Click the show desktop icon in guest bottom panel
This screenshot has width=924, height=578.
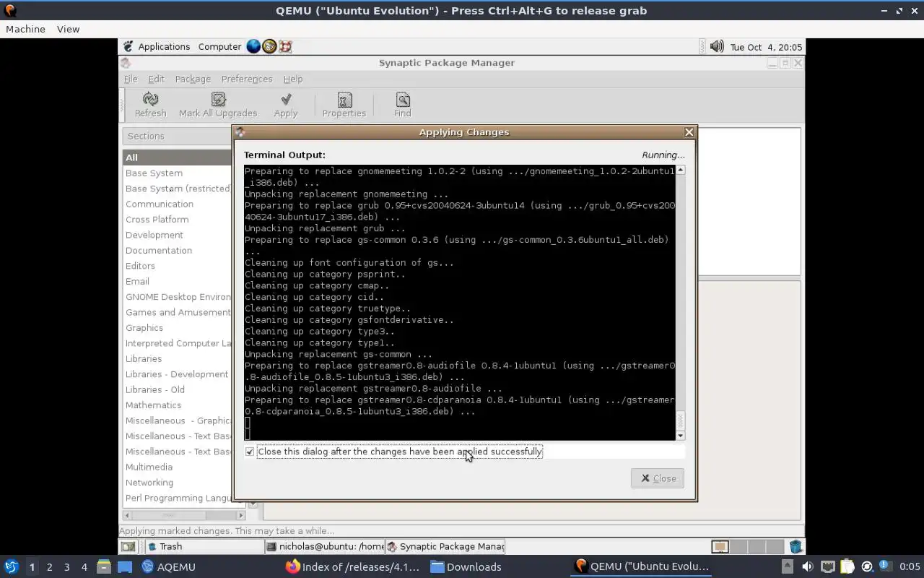128,547
